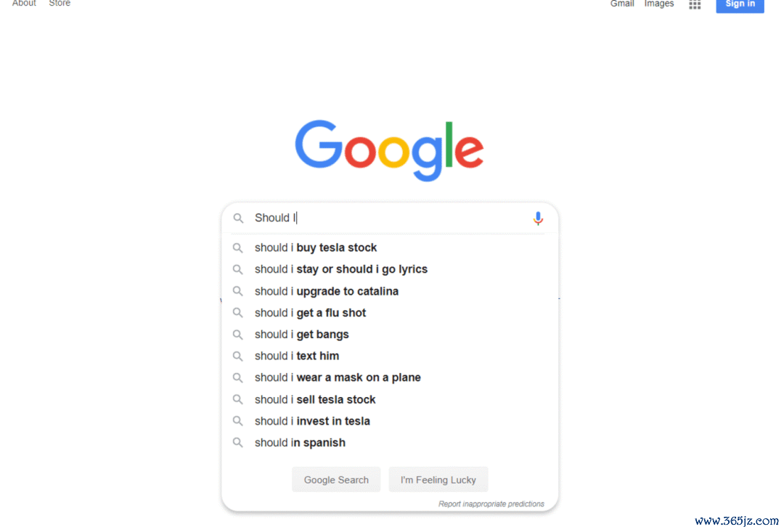Click the magnifier icon in search box
This screenshot has height=532, width=784.
pos(239,218)
